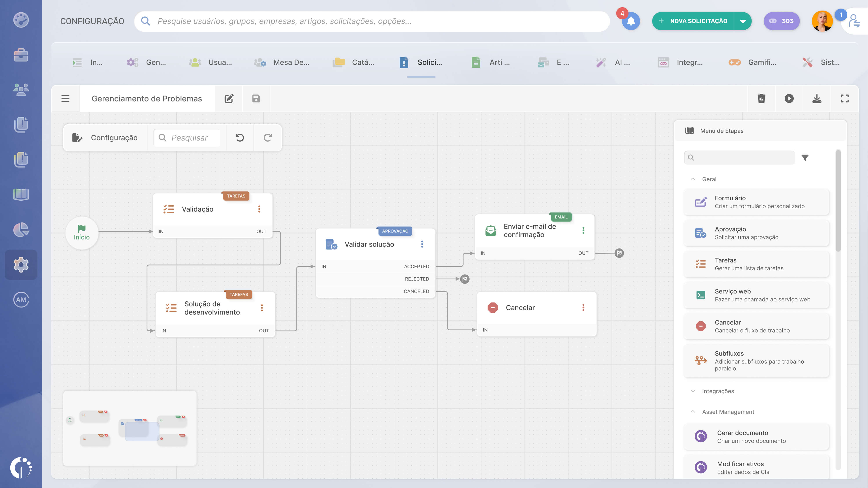Open options for Solução de desenvolvimento node
The height and width of the screenshot is (488, 868).
pos(262,308)
